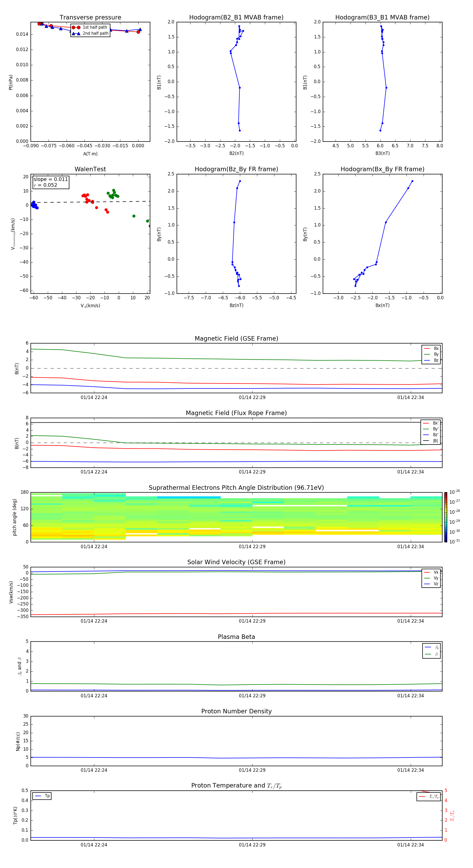Select the Te/Tp legend entry

[429, 796]
